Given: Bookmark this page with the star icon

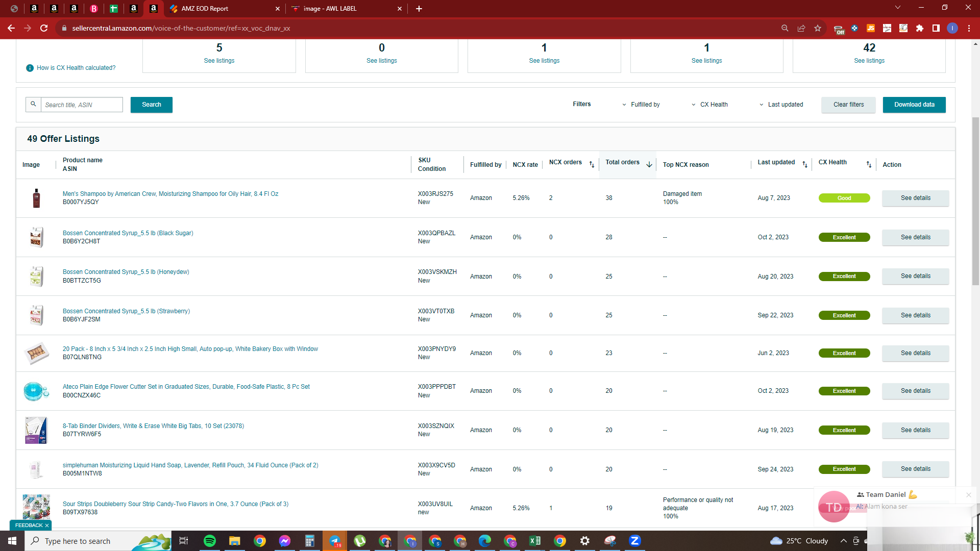Looking at the screenshot, I should 818,28.
